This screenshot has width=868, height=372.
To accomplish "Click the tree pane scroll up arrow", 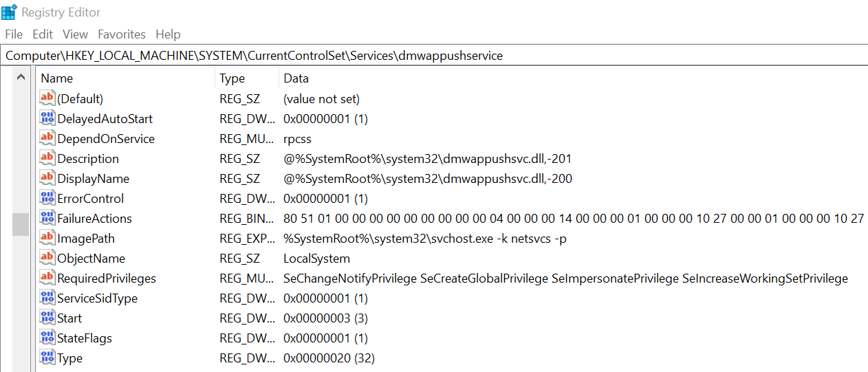I will [x=21, y=78].
